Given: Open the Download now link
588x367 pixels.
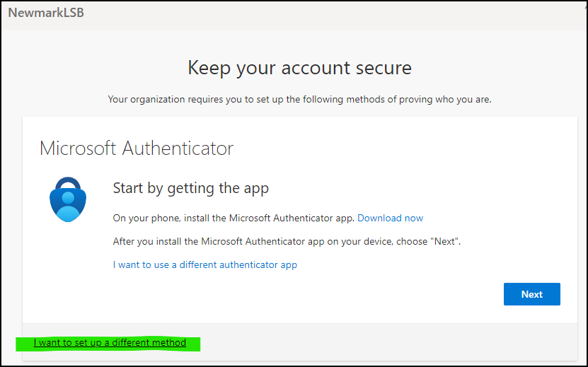Looking at the screenshot, I should tap(390, 219).
